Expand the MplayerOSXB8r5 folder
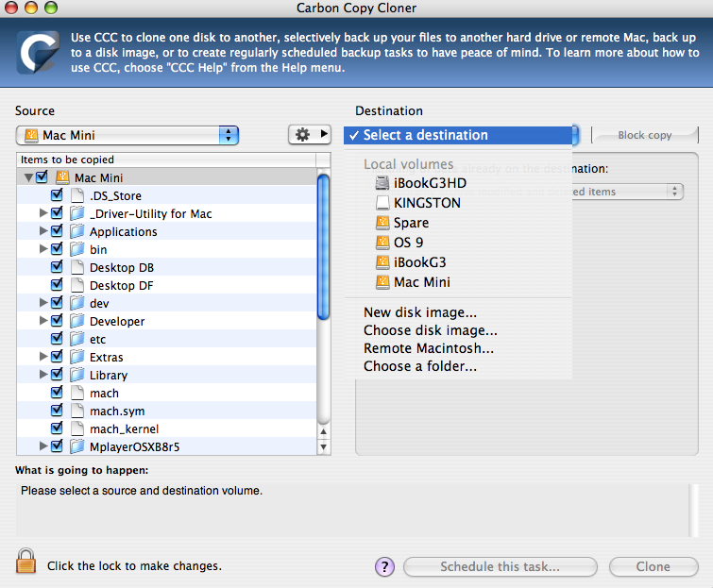 pos(43,445)
